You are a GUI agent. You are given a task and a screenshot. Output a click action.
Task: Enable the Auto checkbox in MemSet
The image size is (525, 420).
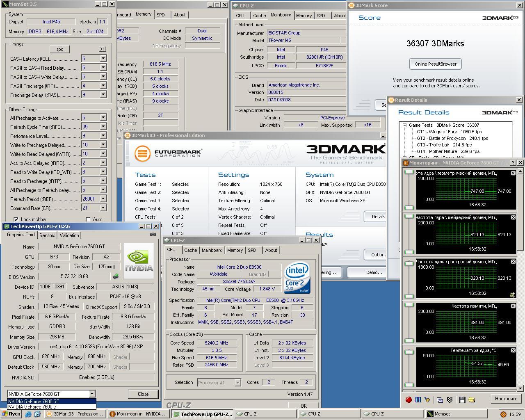tap(88, 219)
